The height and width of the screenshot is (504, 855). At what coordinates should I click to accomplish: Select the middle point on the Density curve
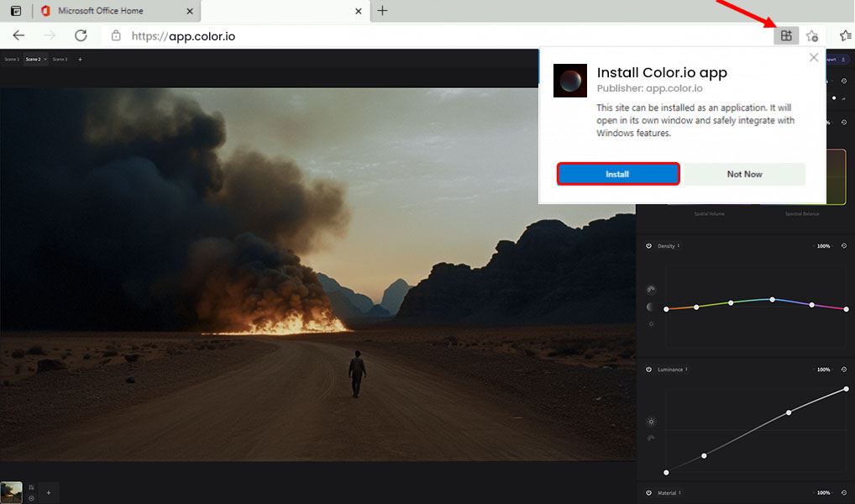[x=773, y=299]
